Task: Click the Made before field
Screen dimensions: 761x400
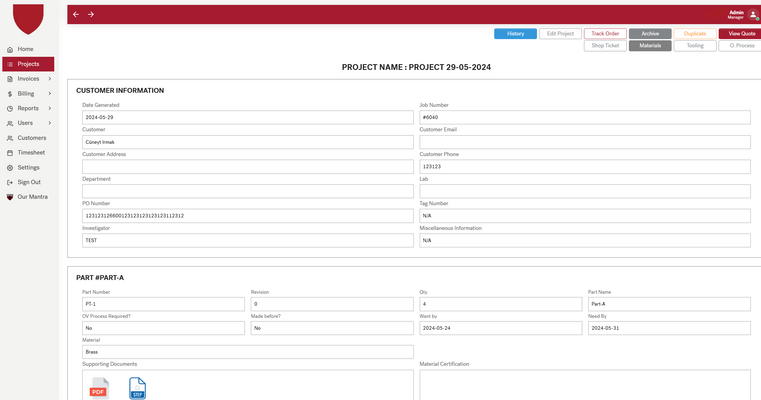Action: pyautogui.click(x=332, y=328)
